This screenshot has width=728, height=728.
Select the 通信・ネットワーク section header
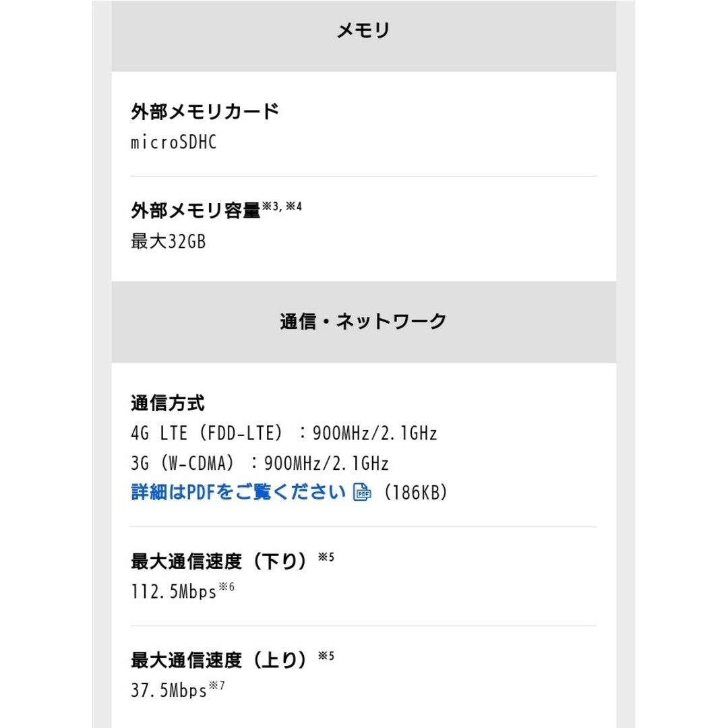363,322
